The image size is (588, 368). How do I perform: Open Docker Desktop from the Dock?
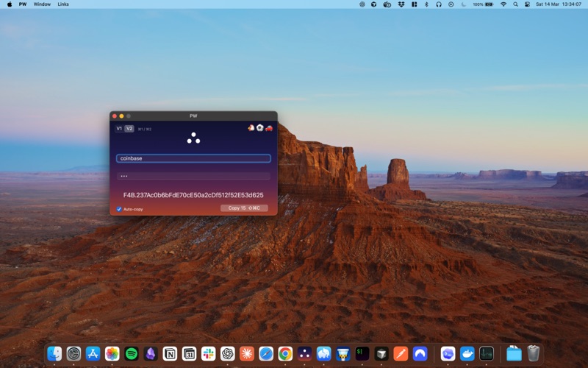click(x=467, y=353)
